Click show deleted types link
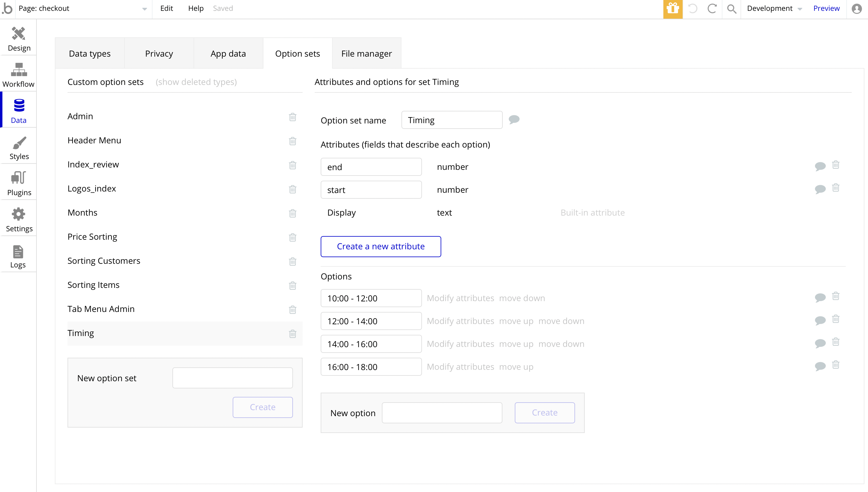The image size is (868, 492). (196, 82)
